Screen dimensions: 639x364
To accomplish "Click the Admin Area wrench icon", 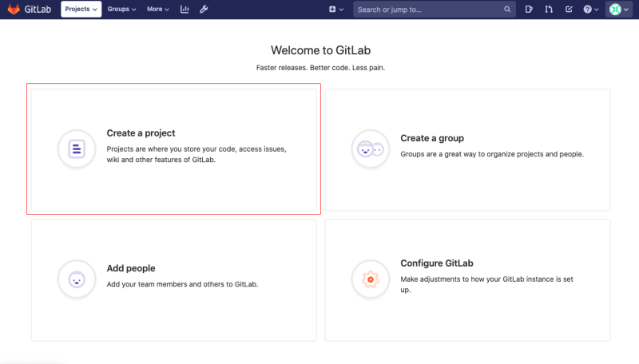I will 204,10.
